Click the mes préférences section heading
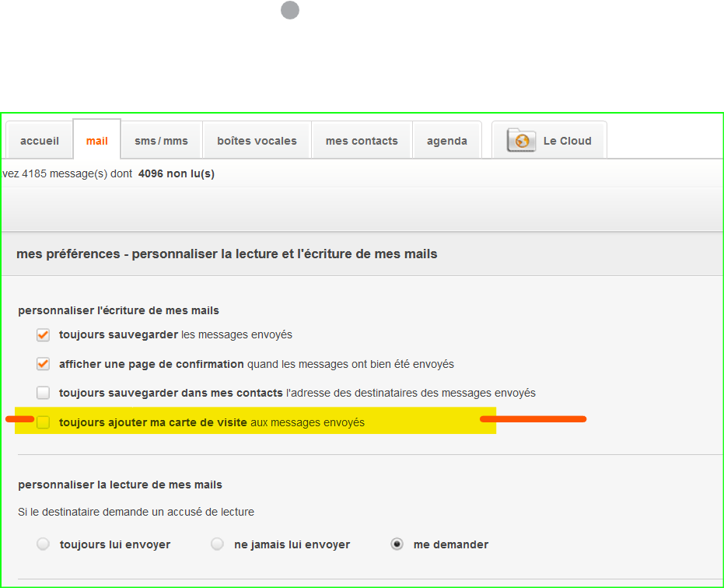This screenshot has width=724, height=588. 226,254
